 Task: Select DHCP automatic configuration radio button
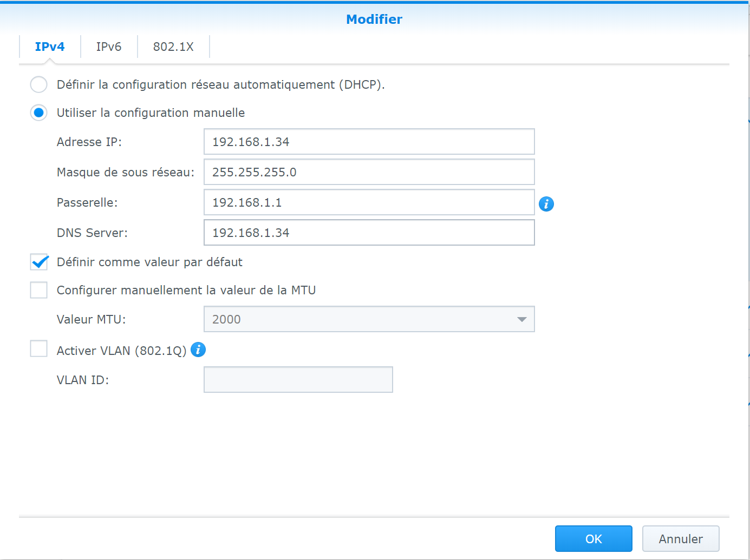(38, 84)
